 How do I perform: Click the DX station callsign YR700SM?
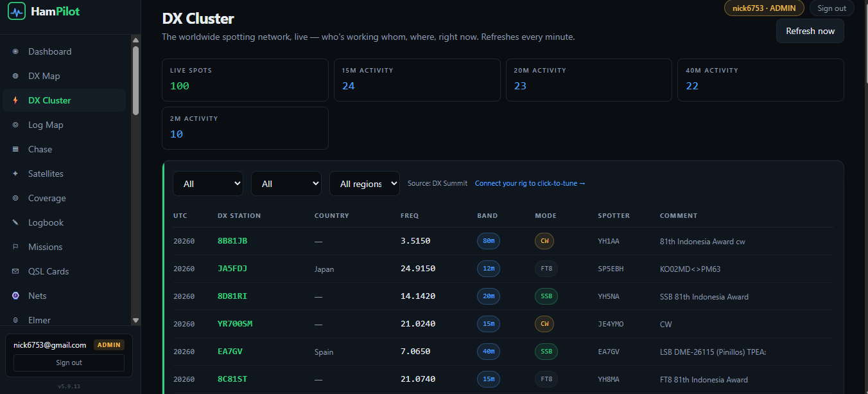(x=235, y=324)
